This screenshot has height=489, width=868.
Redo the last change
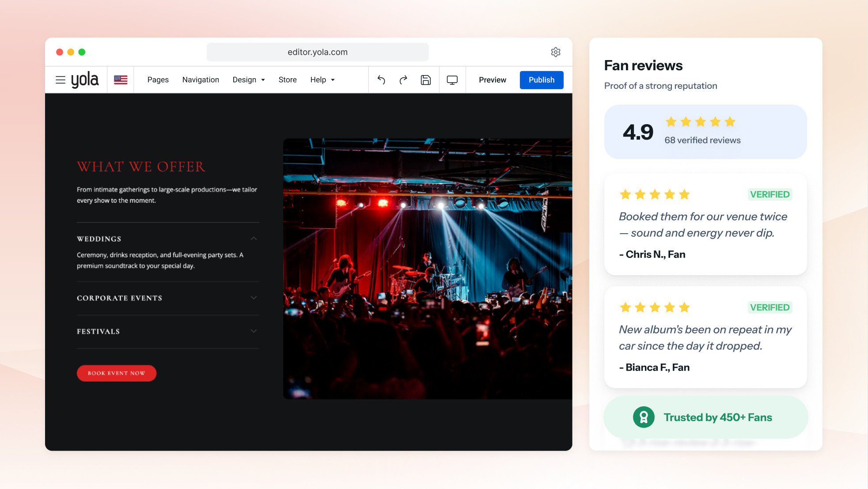point(403,80)
